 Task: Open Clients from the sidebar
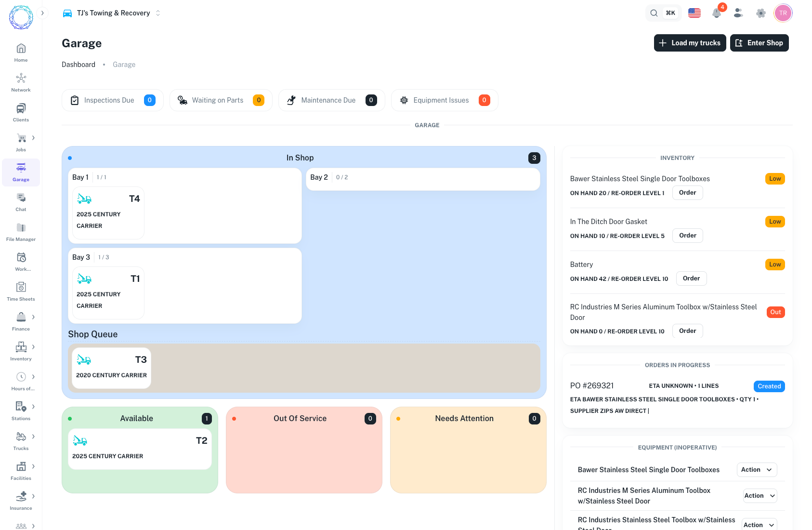[21, 112]
